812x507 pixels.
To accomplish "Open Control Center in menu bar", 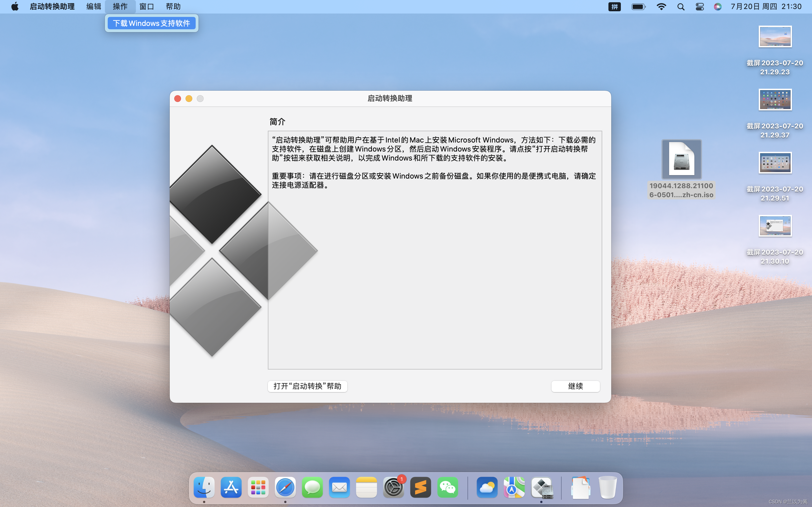I will [700, 7].
